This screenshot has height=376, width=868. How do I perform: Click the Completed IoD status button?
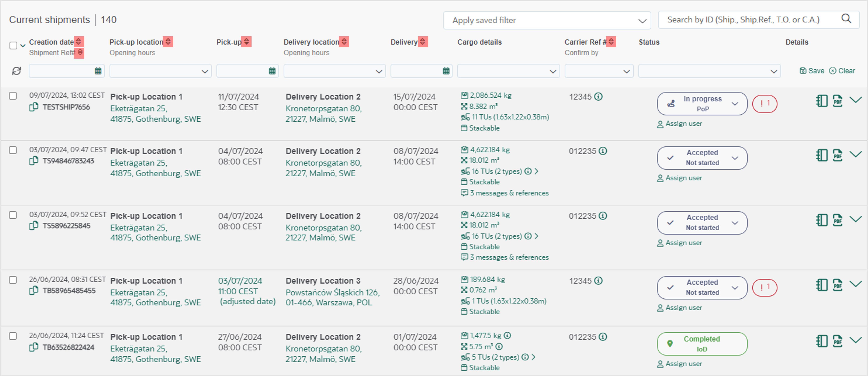[x=702, y=344]
